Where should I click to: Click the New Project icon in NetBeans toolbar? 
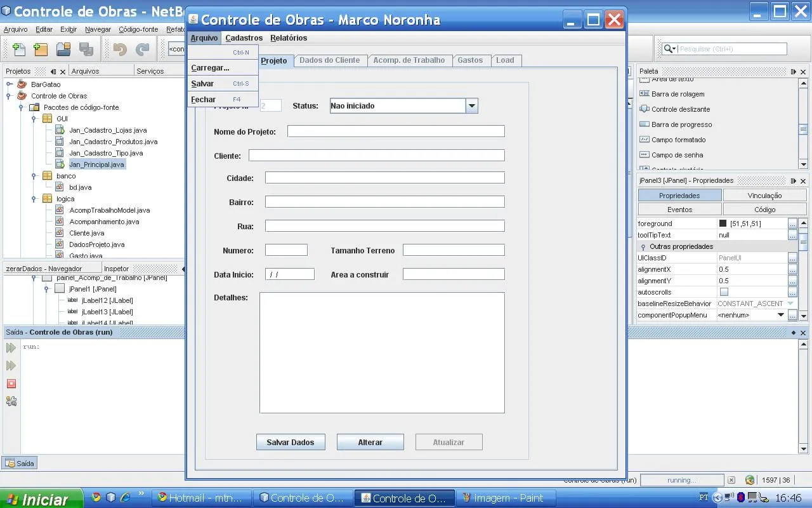[41, 49]
